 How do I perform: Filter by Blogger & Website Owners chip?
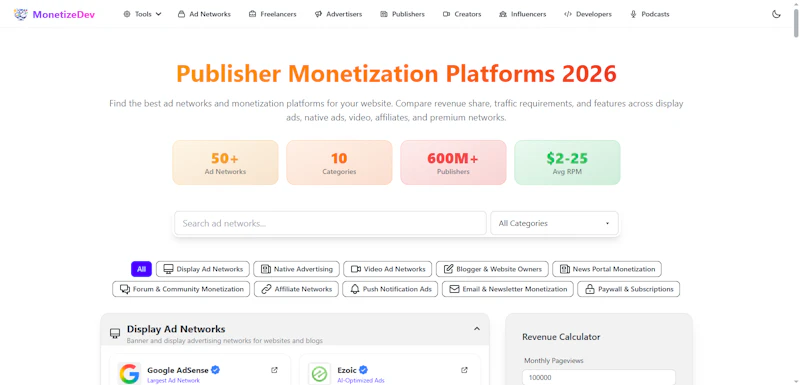(x=492, y=269)
